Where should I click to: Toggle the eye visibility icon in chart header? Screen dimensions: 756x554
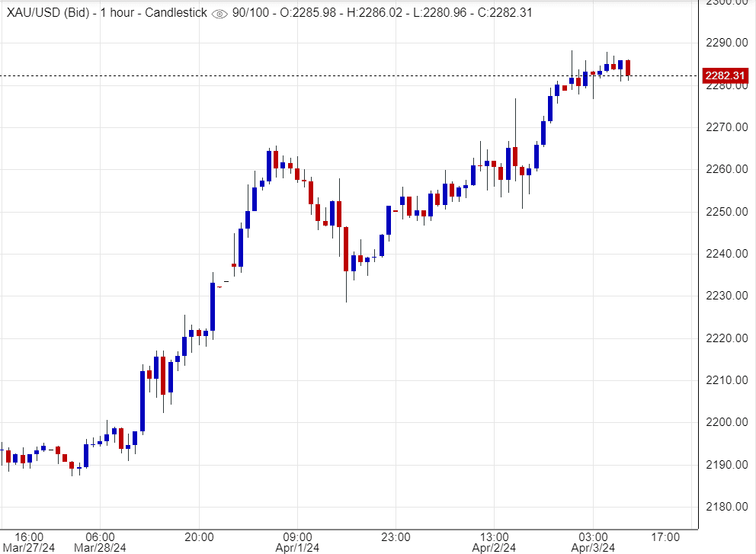(x=219, y=14)
